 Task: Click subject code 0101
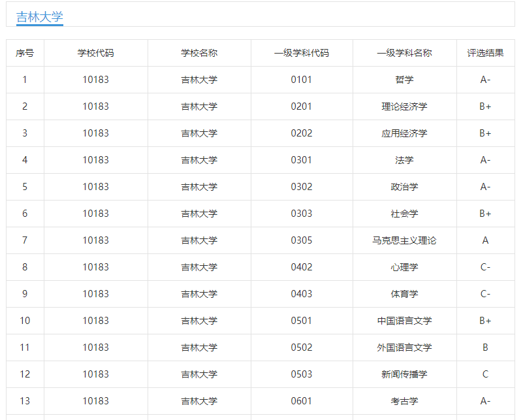click(302, 80)
